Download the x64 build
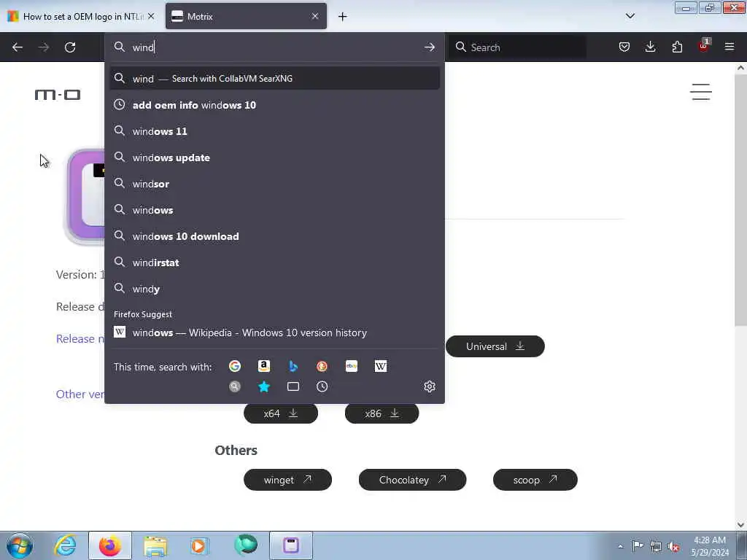Image resolution: width=747 pixels, height=560 pixels. click(x=281, y=413)
